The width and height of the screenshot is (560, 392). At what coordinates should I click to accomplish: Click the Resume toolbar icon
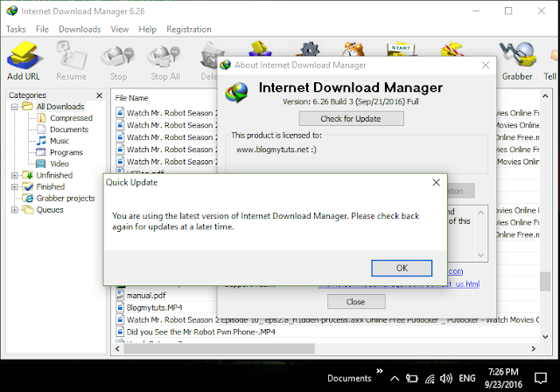coord(71,60)
